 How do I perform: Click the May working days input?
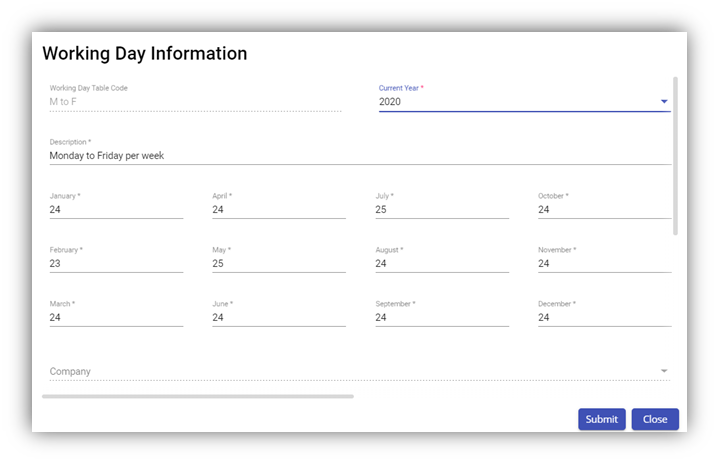(278, 264)
